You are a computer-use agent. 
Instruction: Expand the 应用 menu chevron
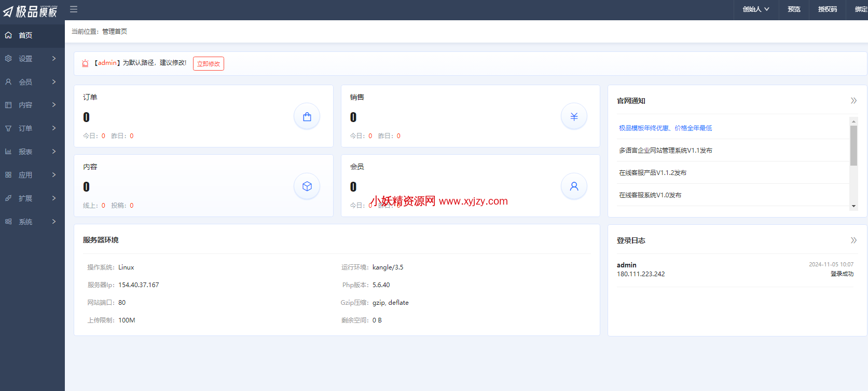54,175
